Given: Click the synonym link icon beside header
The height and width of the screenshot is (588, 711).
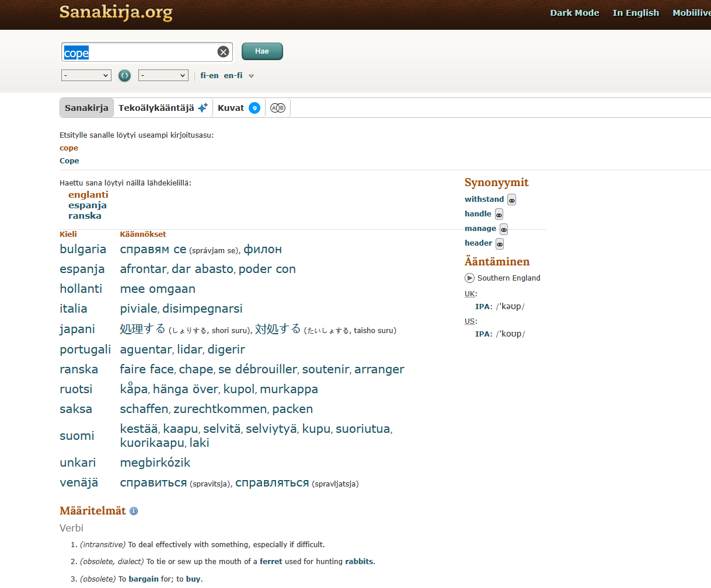Looking at the screenshot, I should pos(500,244).
